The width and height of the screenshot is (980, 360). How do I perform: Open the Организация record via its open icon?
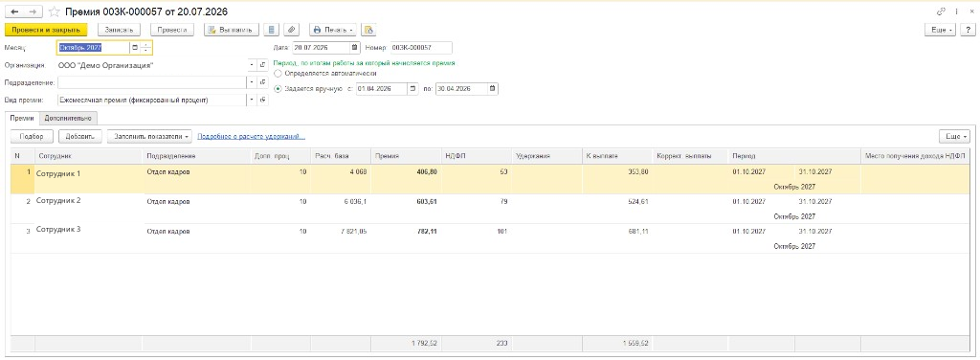[263, 64]
